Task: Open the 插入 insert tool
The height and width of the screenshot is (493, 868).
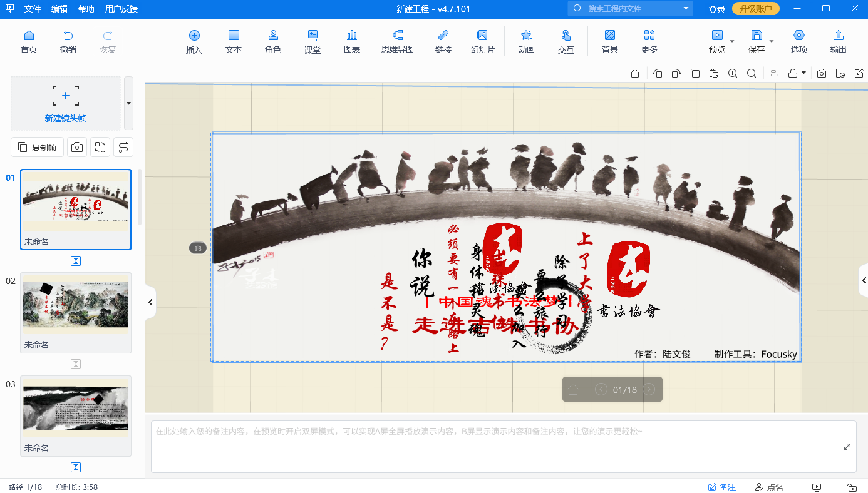Action: tap(194, 42)
